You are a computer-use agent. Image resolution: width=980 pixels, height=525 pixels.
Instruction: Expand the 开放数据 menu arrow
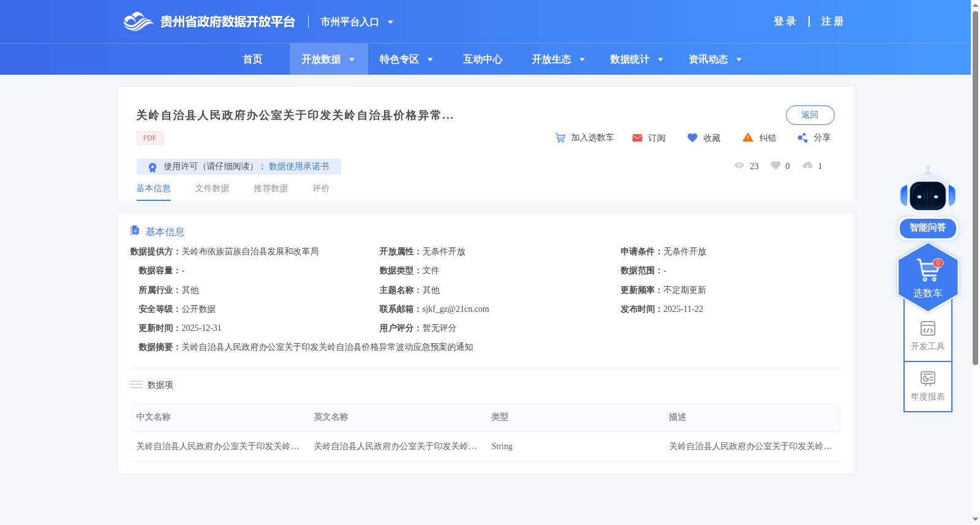(x=352, y=59)
